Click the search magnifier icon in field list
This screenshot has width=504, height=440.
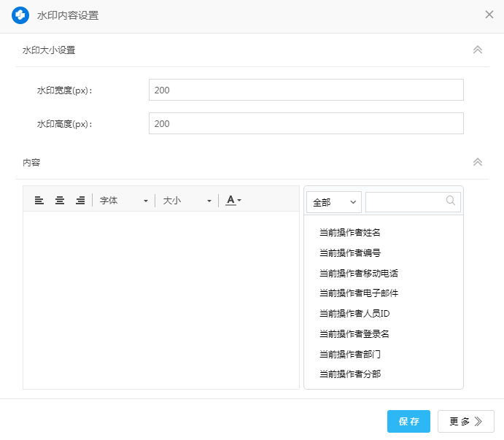click(x=451, y=201)
